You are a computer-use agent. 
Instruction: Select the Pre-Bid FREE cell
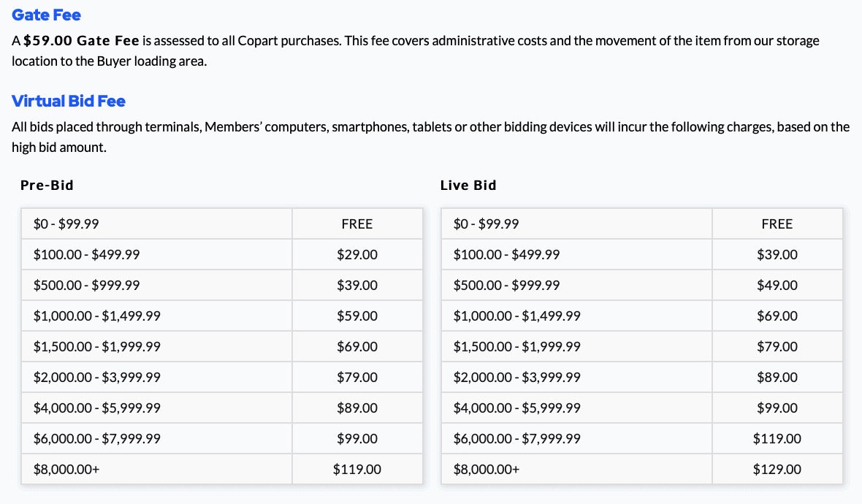pyautogui.click(x=357, y=224)
